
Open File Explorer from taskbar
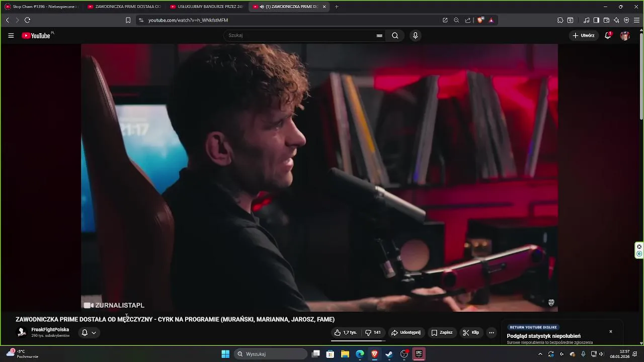click(345, 354)
